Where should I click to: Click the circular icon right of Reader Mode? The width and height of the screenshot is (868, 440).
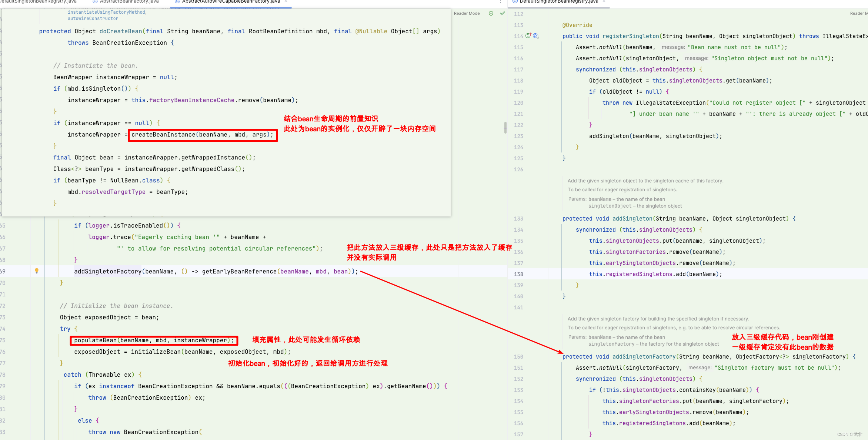(x=491, y=13)
